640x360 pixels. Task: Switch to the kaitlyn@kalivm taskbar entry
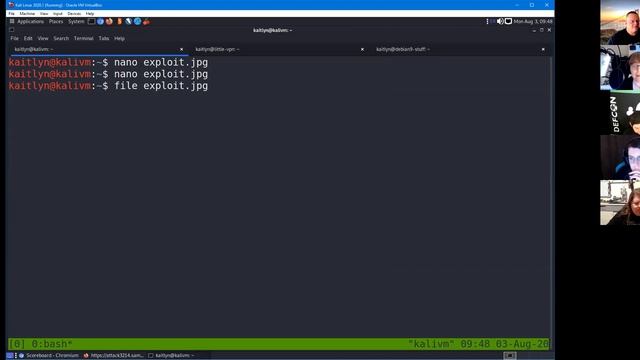(171, 356)
